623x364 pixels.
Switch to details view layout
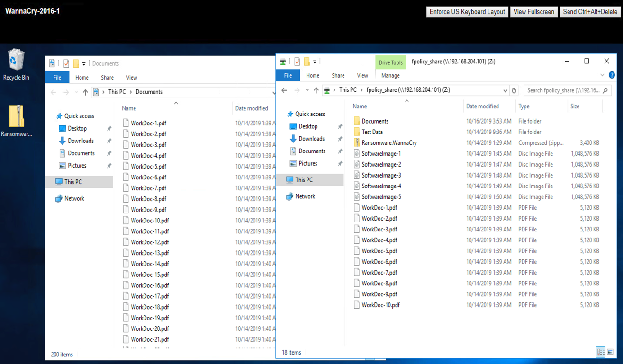601,352
